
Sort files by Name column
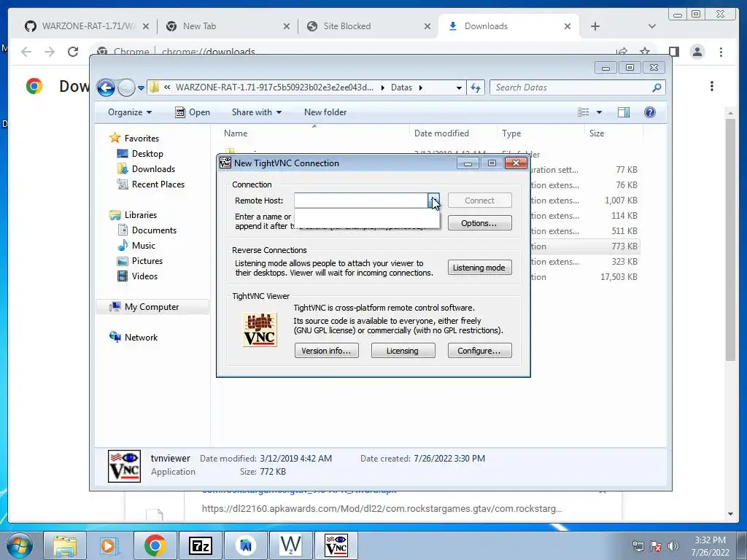click(314, 133)
